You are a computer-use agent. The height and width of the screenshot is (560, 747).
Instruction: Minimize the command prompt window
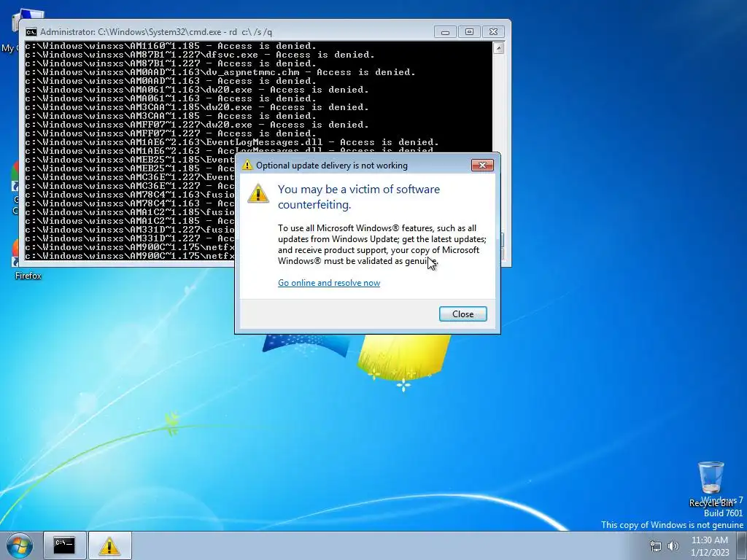tap(445, 32)
